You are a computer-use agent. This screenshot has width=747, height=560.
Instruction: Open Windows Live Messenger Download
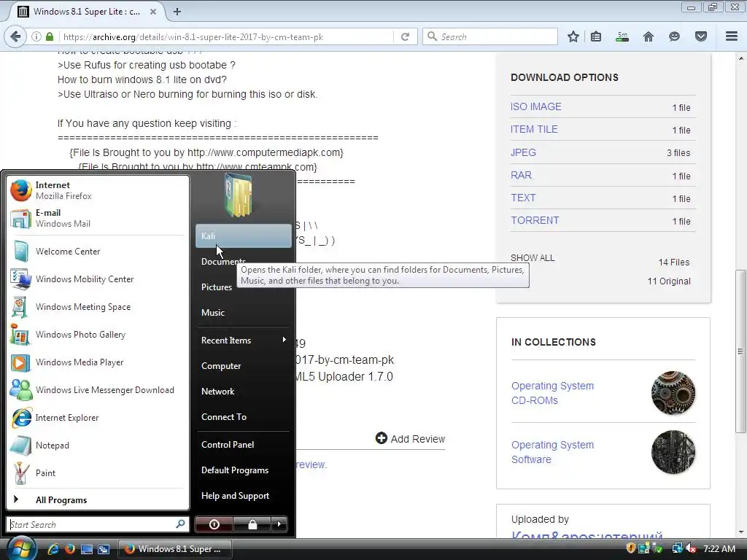tap(97, 389)
